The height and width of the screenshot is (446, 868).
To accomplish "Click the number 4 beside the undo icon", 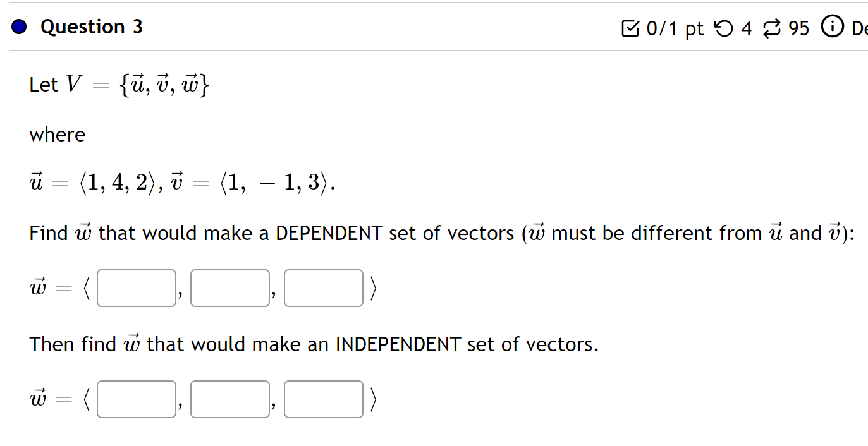I will (x=747, y=28).
